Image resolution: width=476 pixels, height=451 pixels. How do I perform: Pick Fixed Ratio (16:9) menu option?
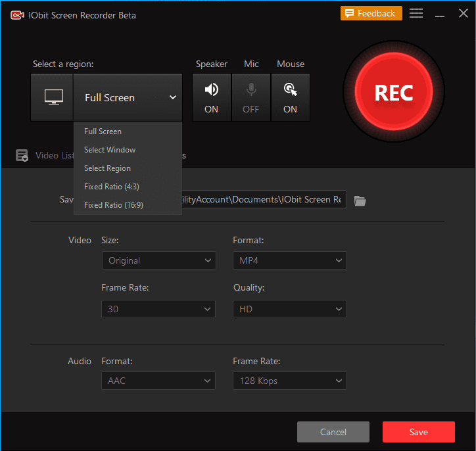coord(114,205)
